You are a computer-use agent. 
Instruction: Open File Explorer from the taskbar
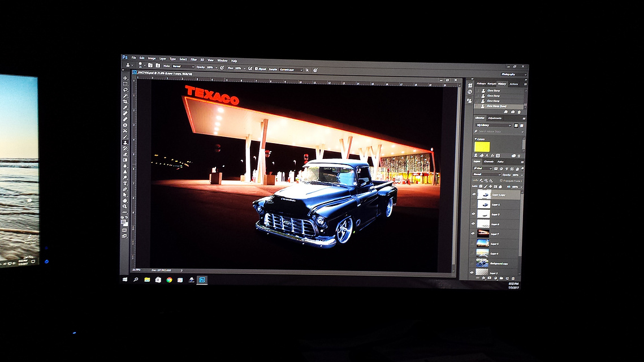[x=147, y=280]
